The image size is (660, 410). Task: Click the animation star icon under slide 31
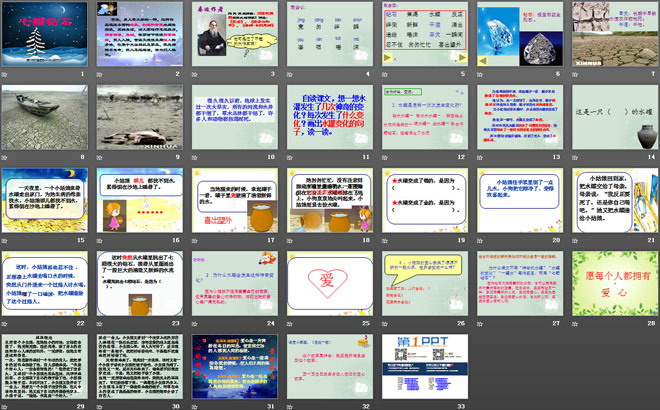195,407
